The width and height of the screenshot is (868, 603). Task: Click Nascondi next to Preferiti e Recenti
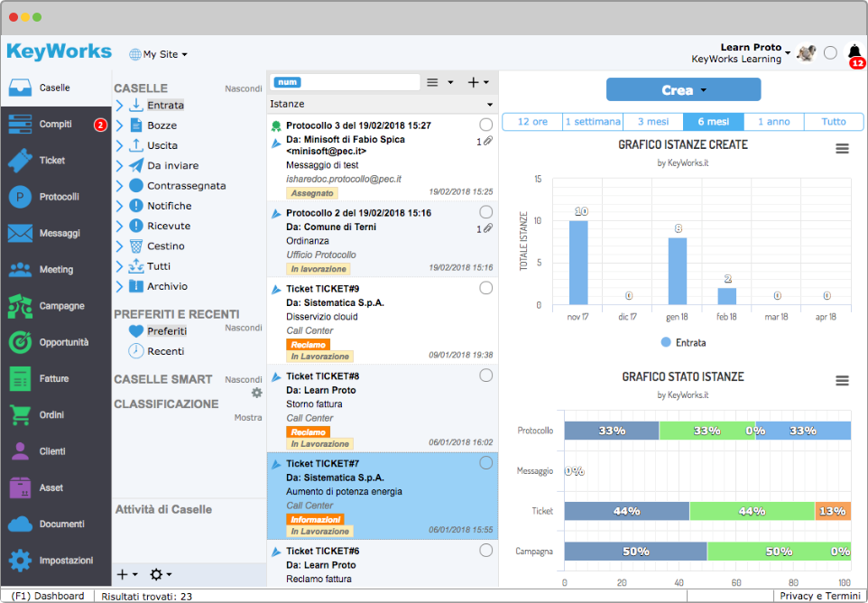tap(243, 328)
